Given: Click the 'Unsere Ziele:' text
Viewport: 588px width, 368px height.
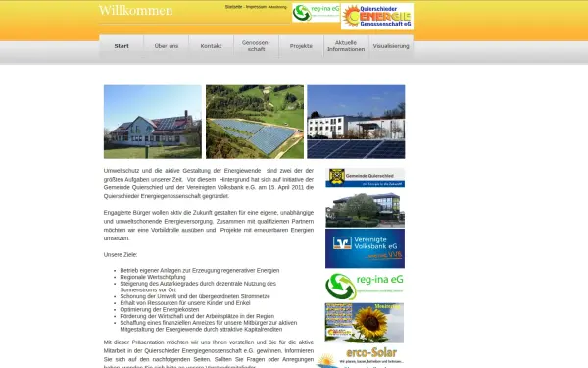Looking at the screenshot, I should 121,254.
